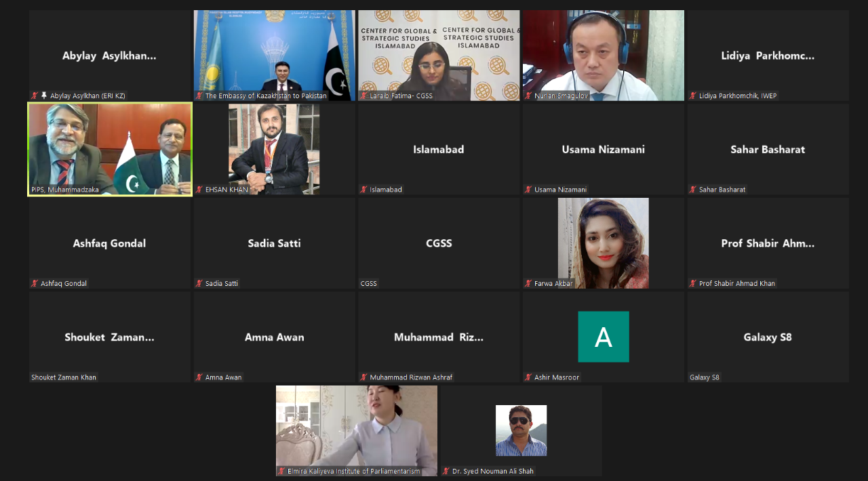868x481 pixels.
Task: Select Elmira Kaliyeva Institute of Parliamentarism video
Action: 357,430
